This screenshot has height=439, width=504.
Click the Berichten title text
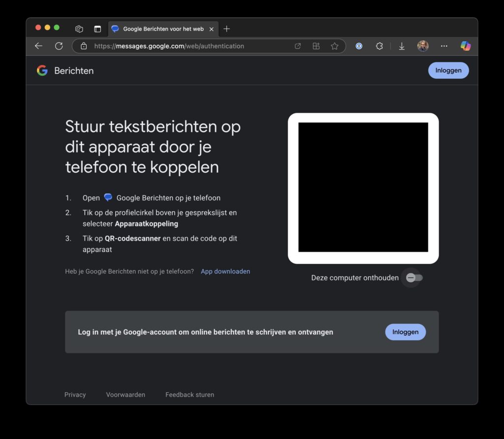74,71
